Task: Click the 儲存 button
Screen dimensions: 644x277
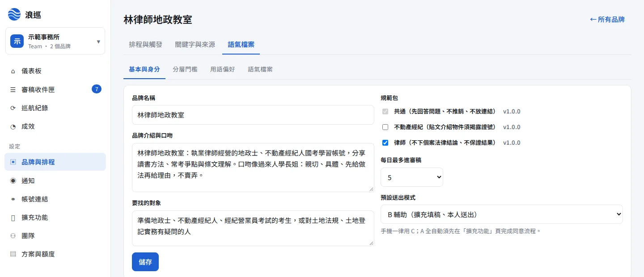Action: (145, 262)
